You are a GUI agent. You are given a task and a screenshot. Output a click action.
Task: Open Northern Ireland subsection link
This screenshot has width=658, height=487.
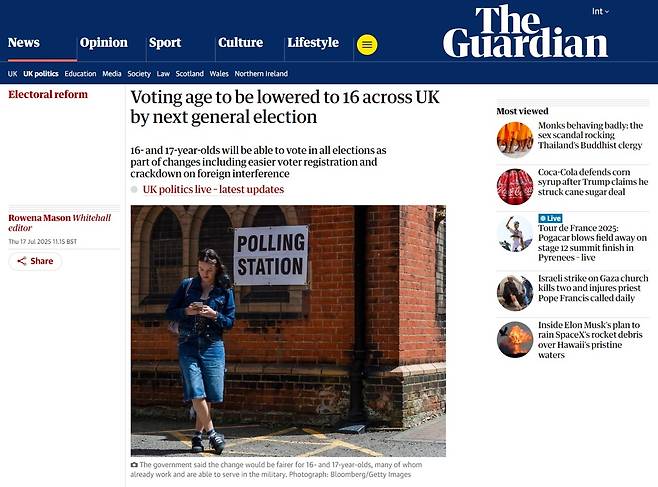pos(261,73)
